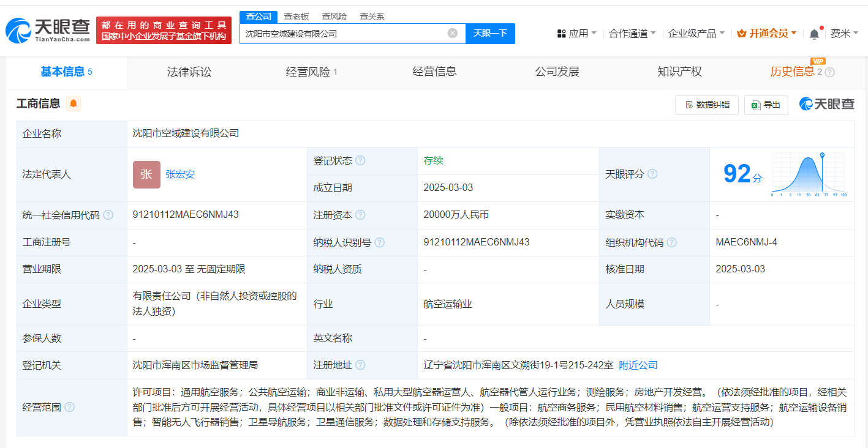
Task: Click the company name search input field
Action: (343, 34)
